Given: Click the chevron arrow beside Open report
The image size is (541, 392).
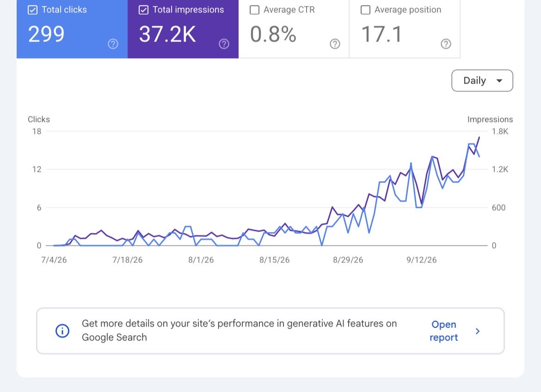Looking at the screenshot, I should click(478, 331).
